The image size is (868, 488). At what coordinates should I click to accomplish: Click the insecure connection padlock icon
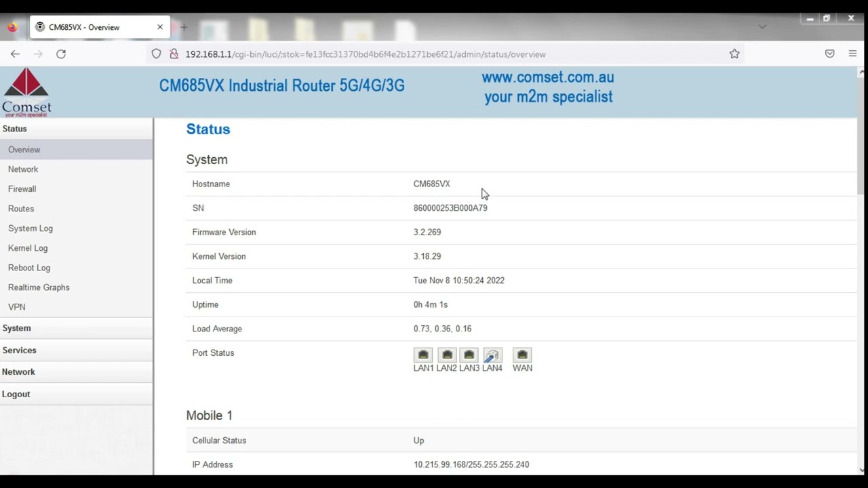point(174,54)
